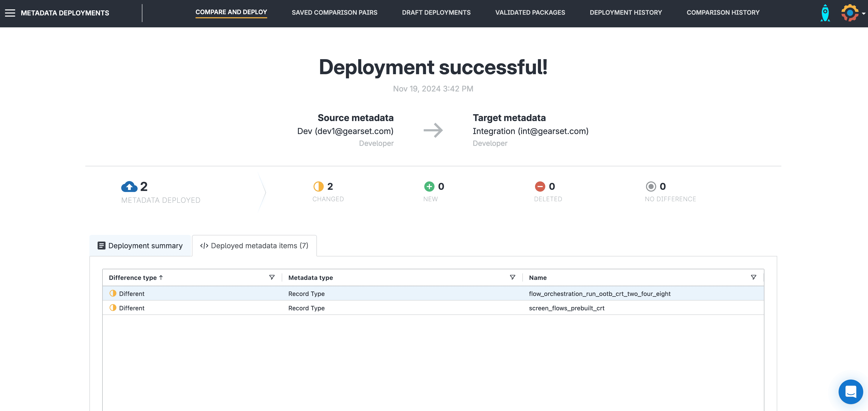Click Different text in first table row

pos(132,294)
